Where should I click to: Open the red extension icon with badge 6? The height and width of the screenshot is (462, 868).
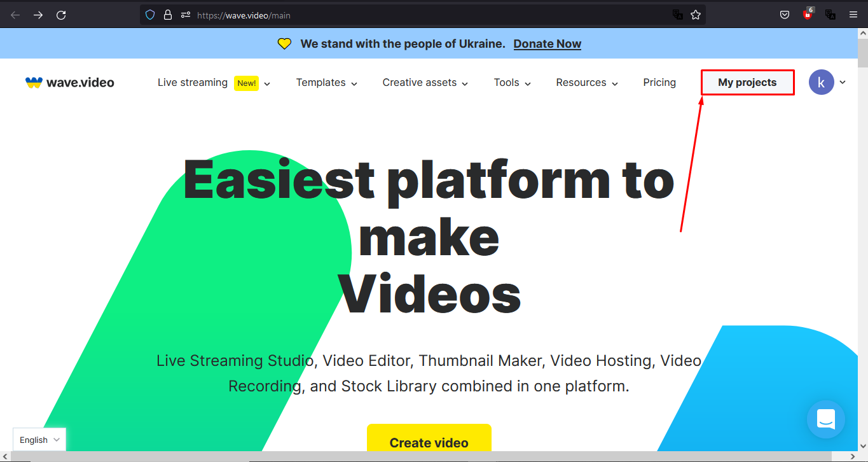808,14
